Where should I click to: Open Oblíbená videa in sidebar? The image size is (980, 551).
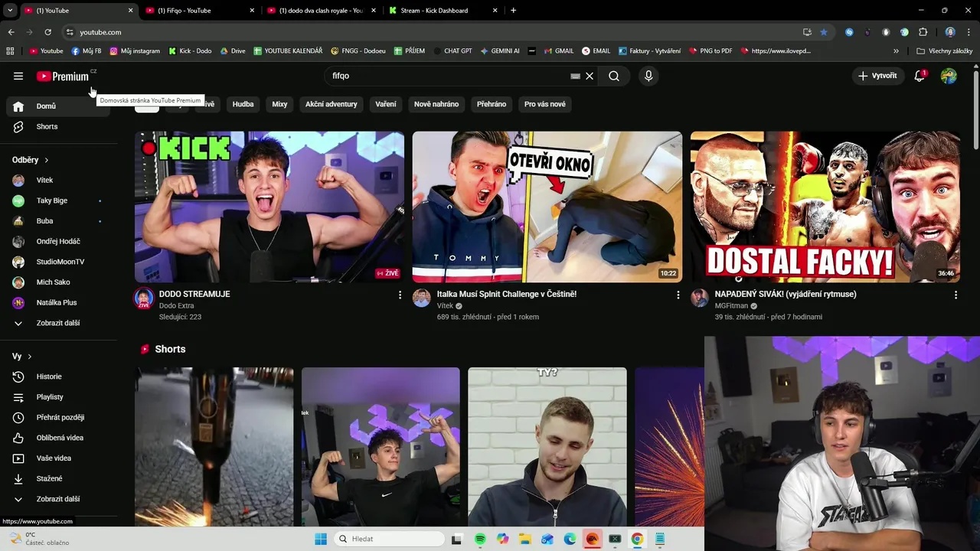coord(58,438)
